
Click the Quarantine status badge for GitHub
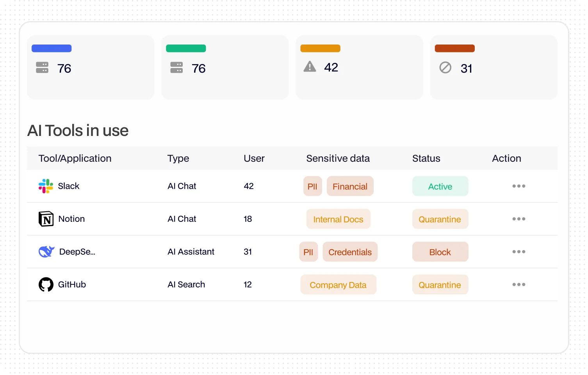click(440, 285)
